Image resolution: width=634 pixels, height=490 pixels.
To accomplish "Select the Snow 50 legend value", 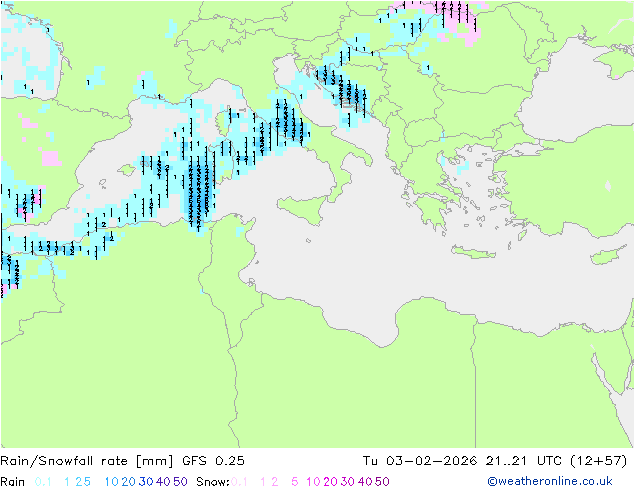I will pos(383,482).
